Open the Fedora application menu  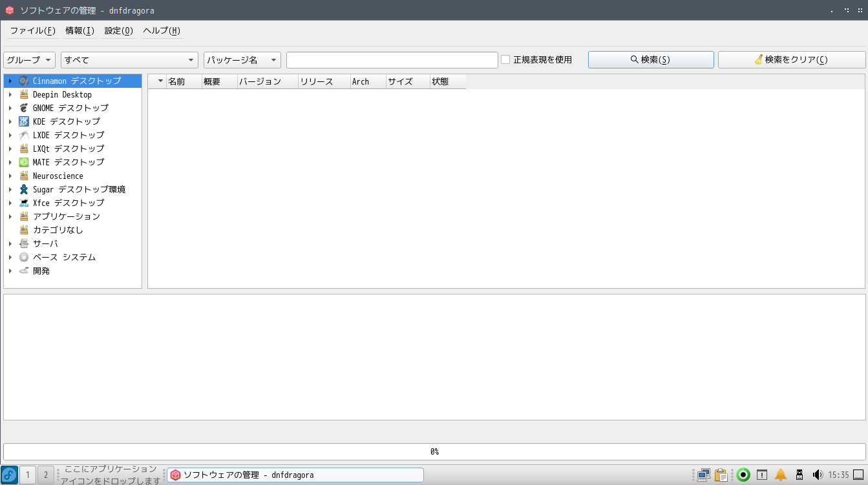(9, 475)
